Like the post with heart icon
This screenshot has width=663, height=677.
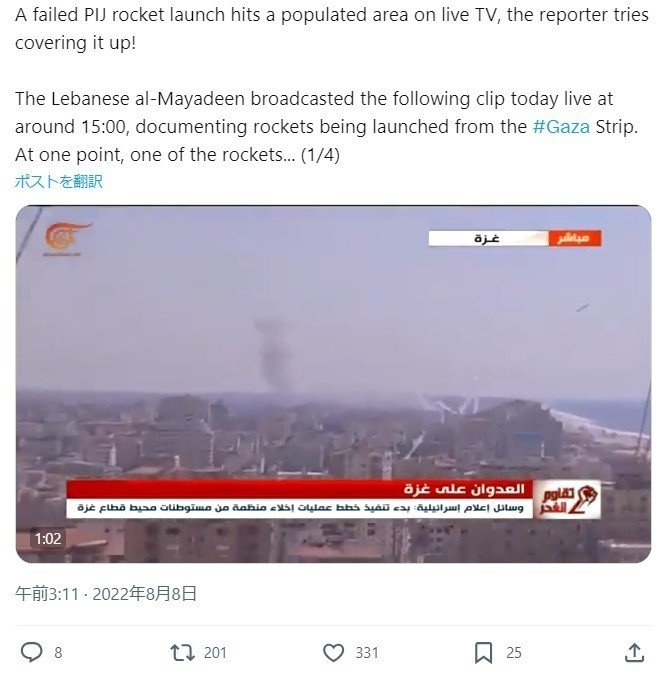pyautogui.click(x=334, y=652)
